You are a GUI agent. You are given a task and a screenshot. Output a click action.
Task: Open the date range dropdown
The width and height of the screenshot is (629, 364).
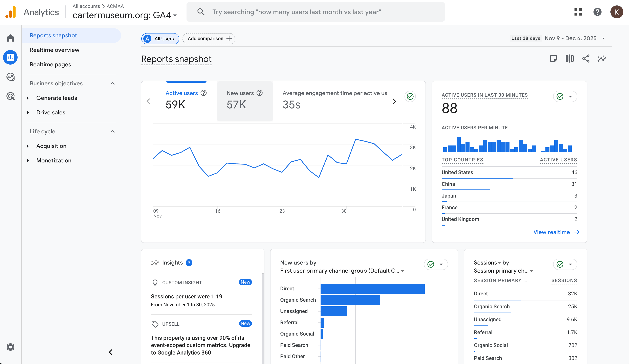click(x=603, y=38)
